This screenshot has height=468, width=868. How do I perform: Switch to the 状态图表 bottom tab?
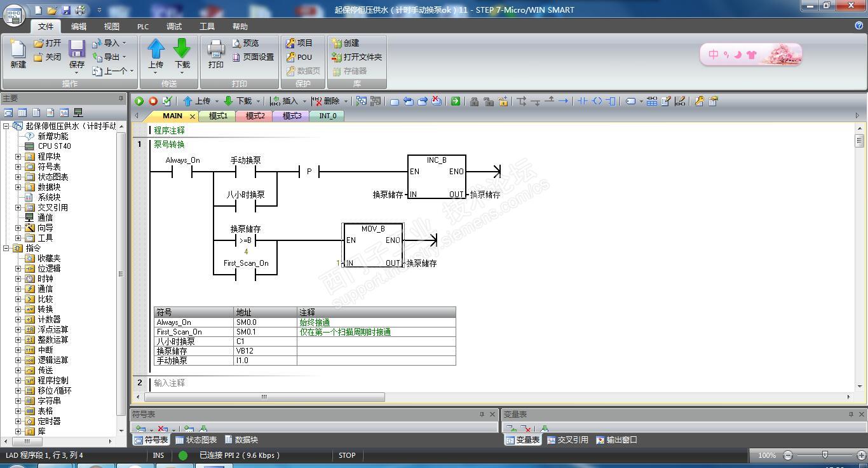[196, 440]
